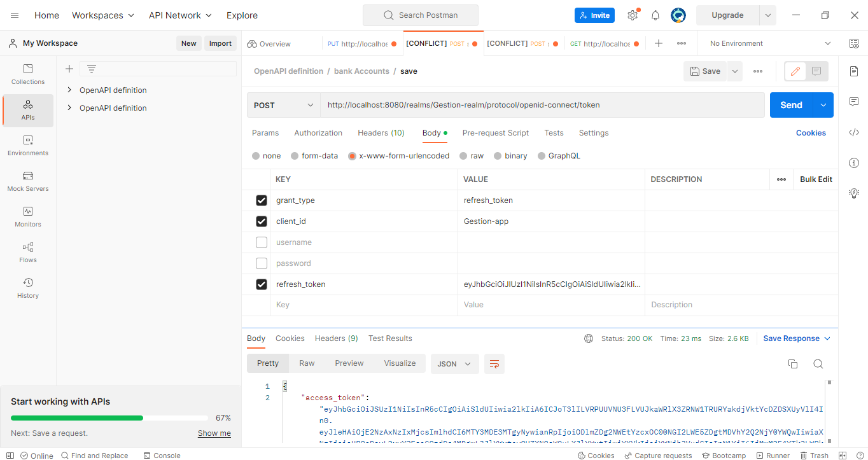The width and height of the screenshot is (868, 460).
Task: Copy the response body
Action: [792, 363]
